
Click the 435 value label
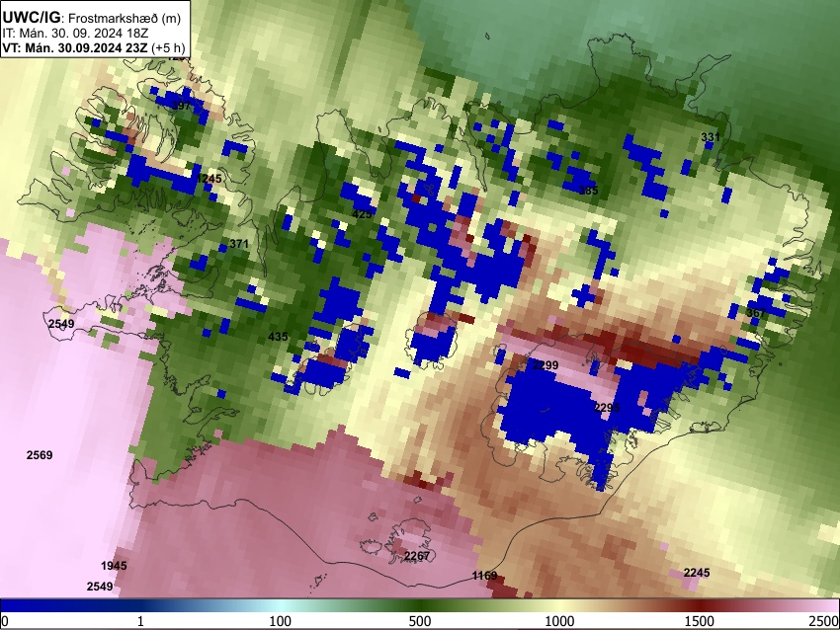(x=278, y=337)
